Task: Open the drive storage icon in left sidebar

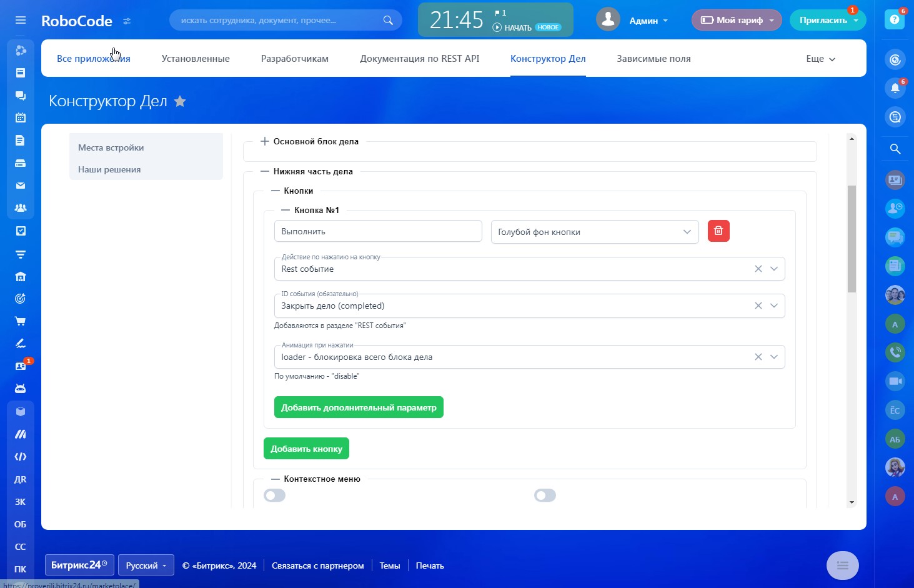Action: coord(21,163)
